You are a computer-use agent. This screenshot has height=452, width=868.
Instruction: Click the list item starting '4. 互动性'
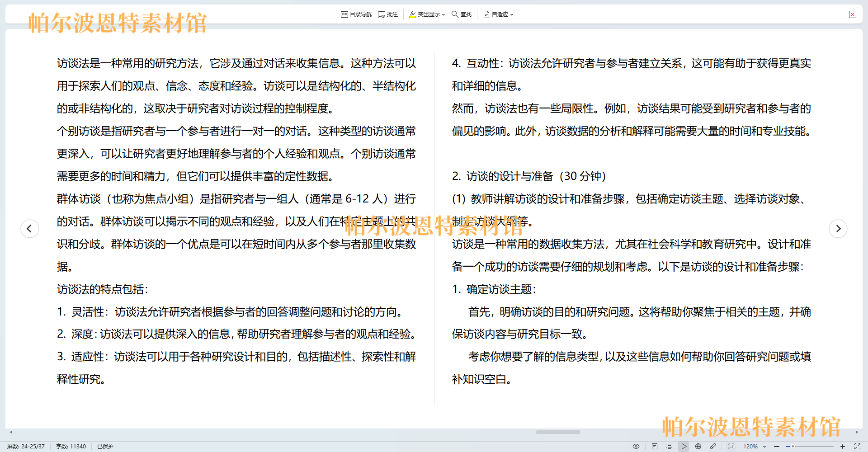[x=632, y=75]
